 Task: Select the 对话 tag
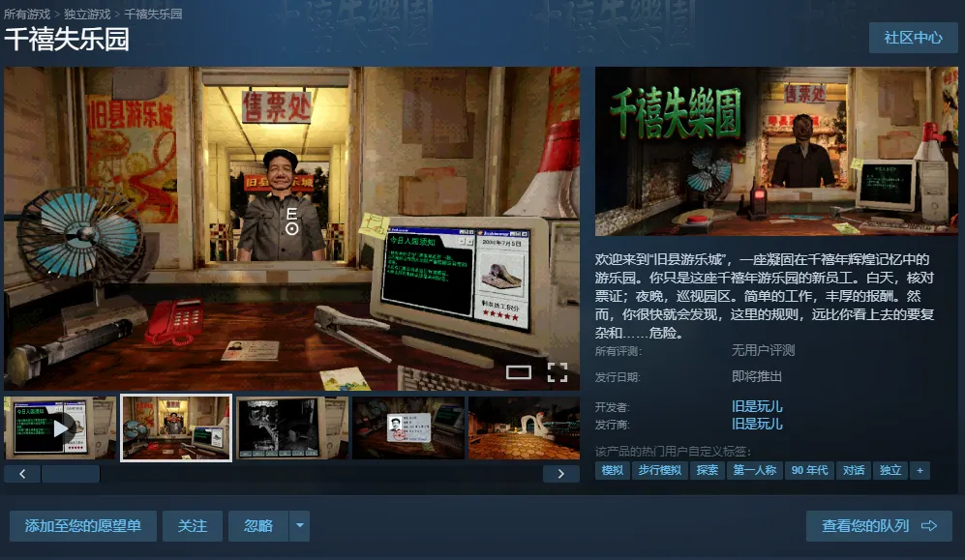[x=854, y=470]
